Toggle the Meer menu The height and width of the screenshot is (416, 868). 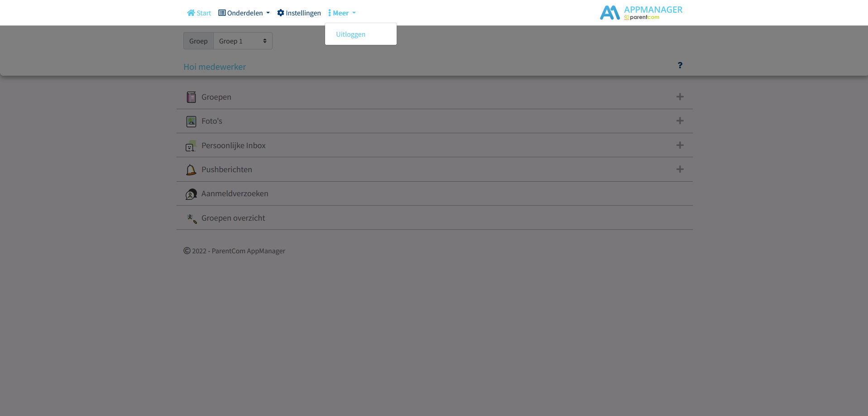click(342, 13)
